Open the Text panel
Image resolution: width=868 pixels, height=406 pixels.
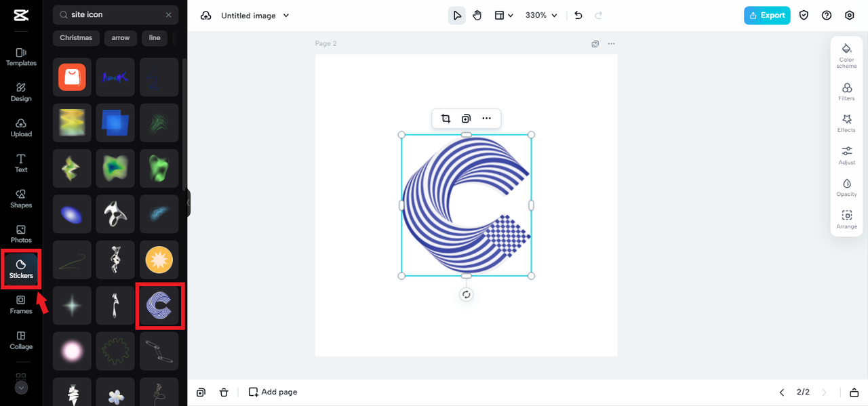tap(21, 163)
